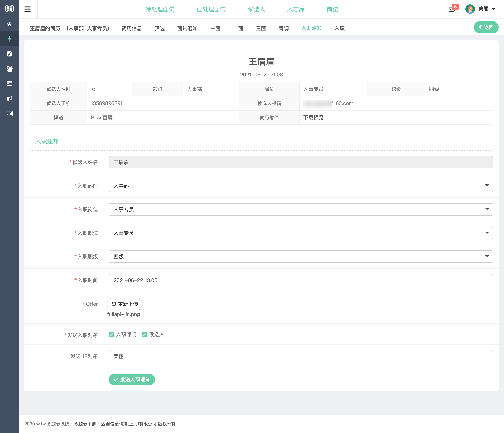This screenshot has height=433, width=504.
Task: Click the records list icon in the sidebar
Action: tap(9, 83)
